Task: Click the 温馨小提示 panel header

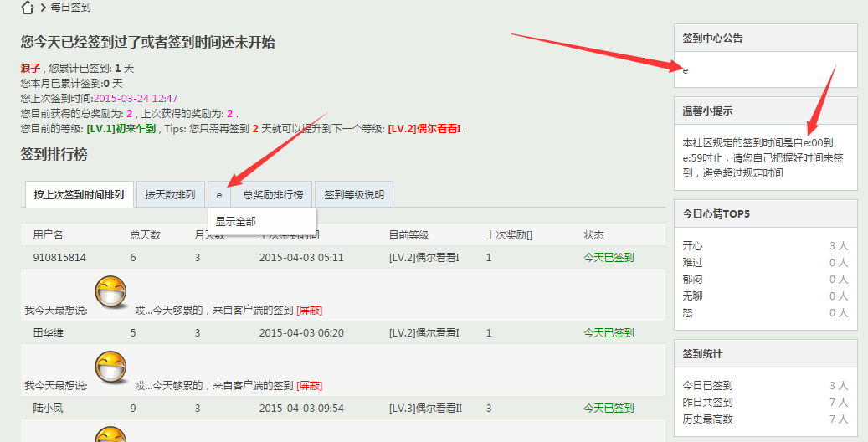Action: click(x=765, y=110)
